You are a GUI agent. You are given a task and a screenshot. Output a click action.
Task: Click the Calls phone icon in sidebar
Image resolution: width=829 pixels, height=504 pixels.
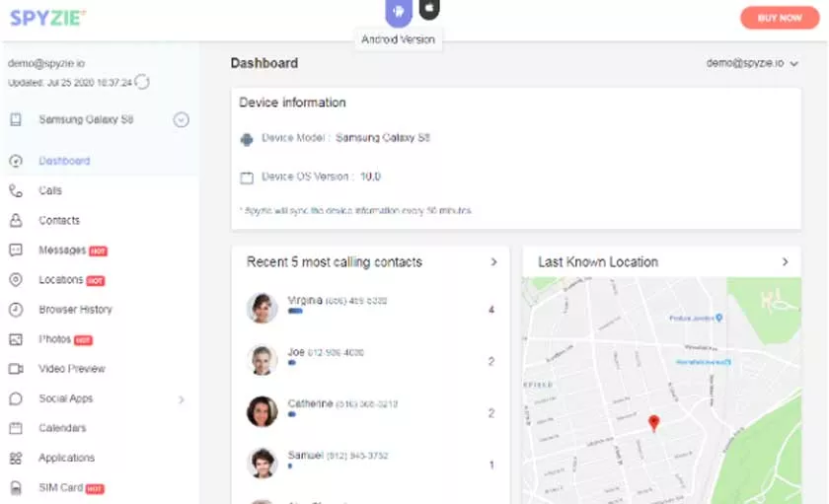16,190
